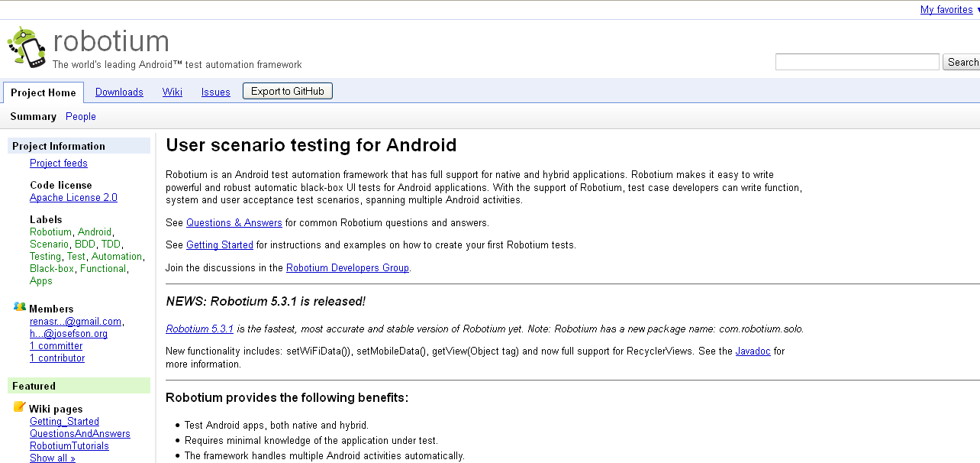The width and height of the screenshot is (980, 463).
Task: Follow the Questions & Answers link
Action: coord(234,223)
